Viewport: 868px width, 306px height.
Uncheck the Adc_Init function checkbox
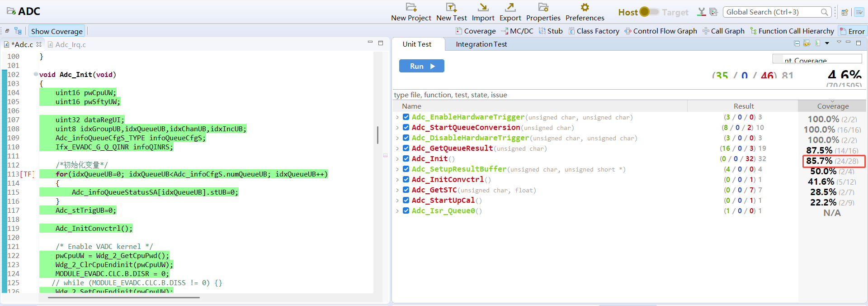coord(406,159)
